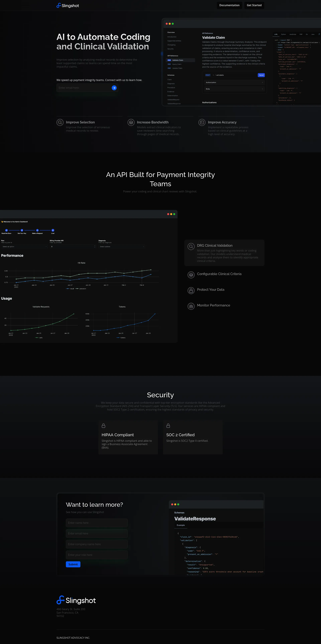Open the Plan "Select an option" dropdown

(24, 247)
